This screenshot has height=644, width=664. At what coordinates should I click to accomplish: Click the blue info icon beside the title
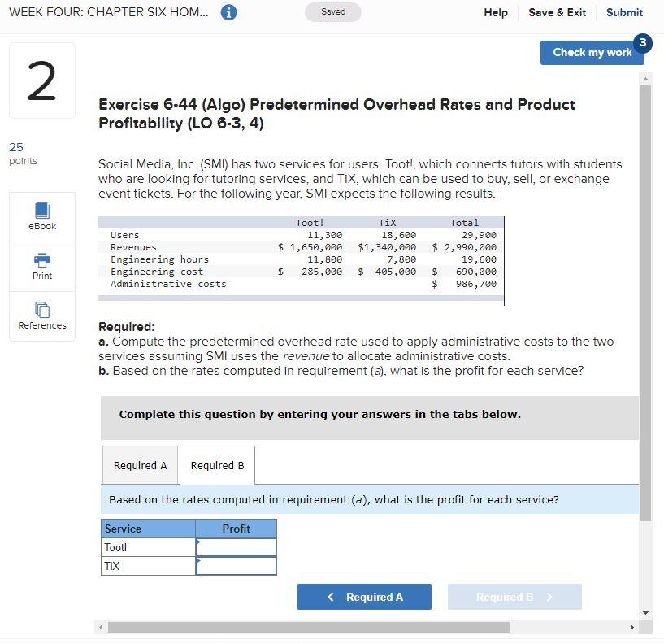[228, 12]
